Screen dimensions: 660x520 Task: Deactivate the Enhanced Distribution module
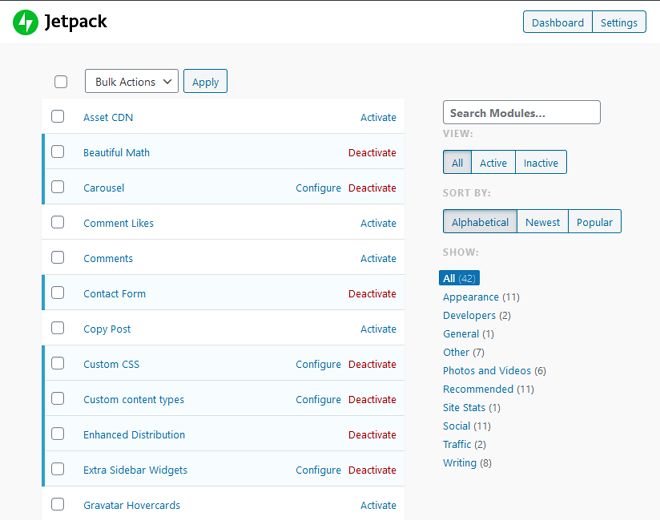372,435
